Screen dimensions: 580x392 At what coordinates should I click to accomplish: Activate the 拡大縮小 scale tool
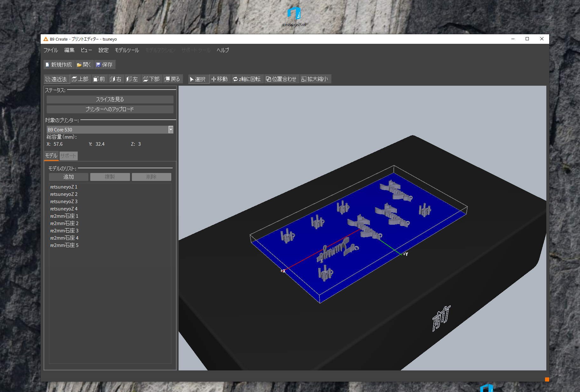[315, 79]
